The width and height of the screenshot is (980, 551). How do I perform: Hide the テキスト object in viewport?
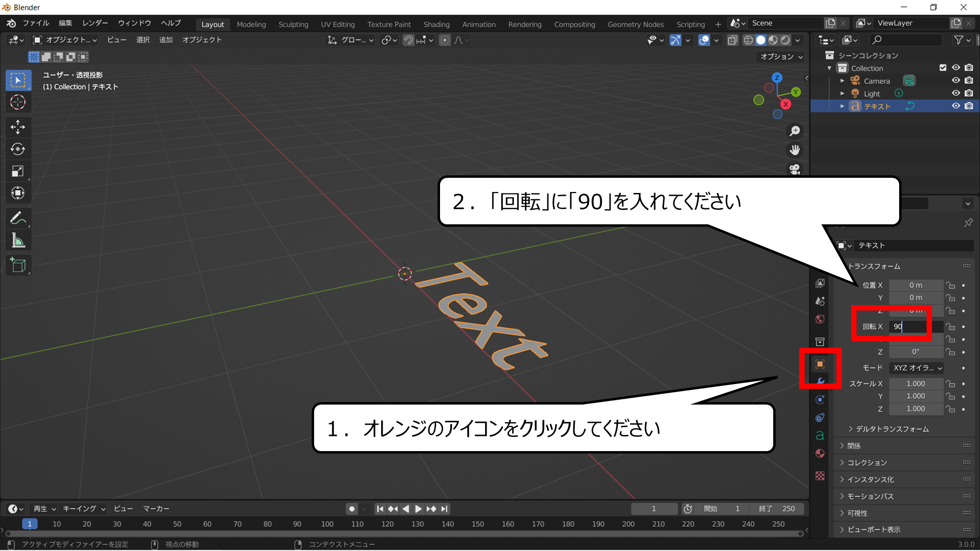(956, 106)
